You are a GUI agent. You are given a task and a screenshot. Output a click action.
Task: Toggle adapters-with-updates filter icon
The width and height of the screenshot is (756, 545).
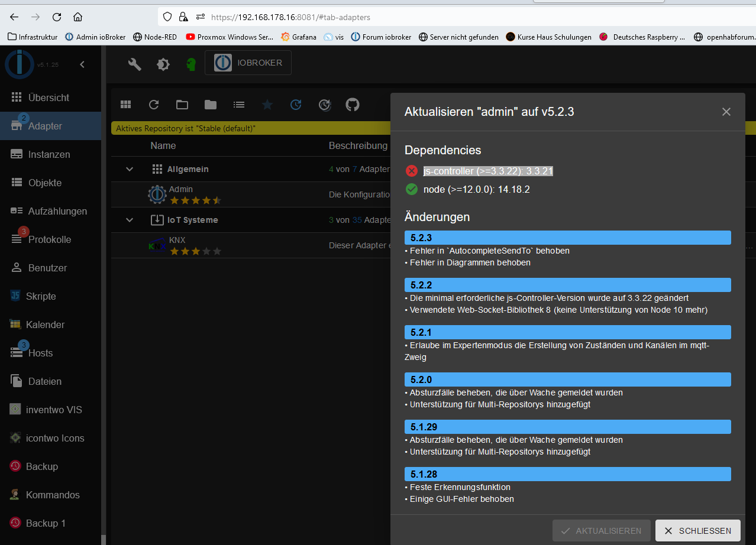click(x=296, y=105)
